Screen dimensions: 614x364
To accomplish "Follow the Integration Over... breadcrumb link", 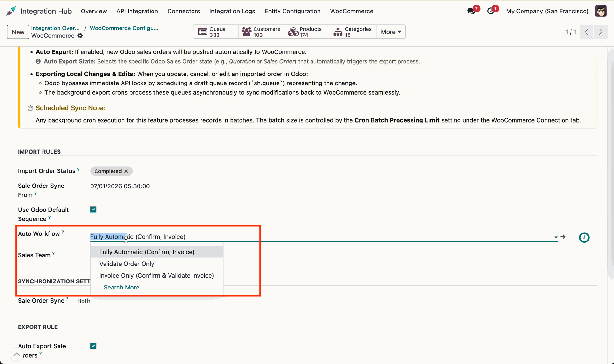I will (x=55, y=28).
